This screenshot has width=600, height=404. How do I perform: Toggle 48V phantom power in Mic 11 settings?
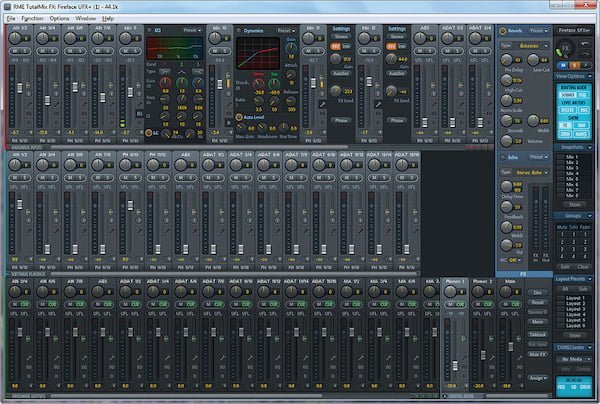point(336,46)
